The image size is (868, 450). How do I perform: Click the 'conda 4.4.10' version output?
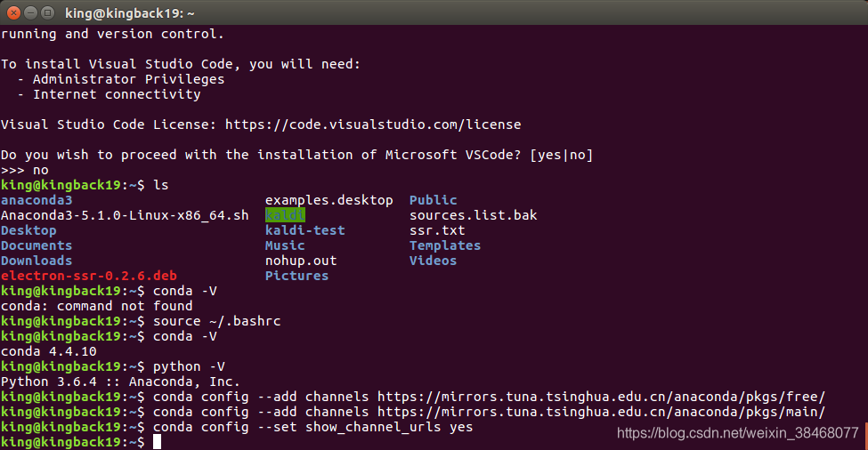click(49, 351)
